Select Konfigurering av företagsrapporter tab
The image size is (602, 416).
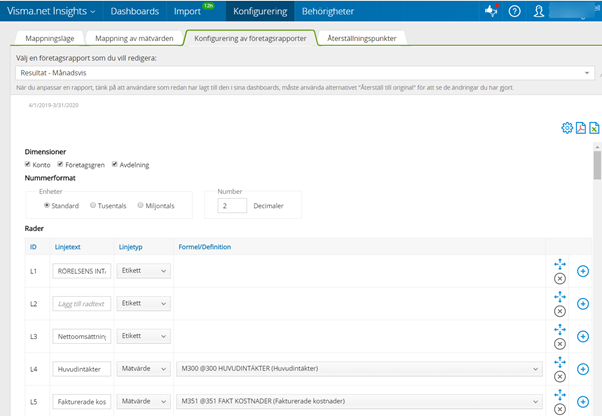click(x=250, y=38)
